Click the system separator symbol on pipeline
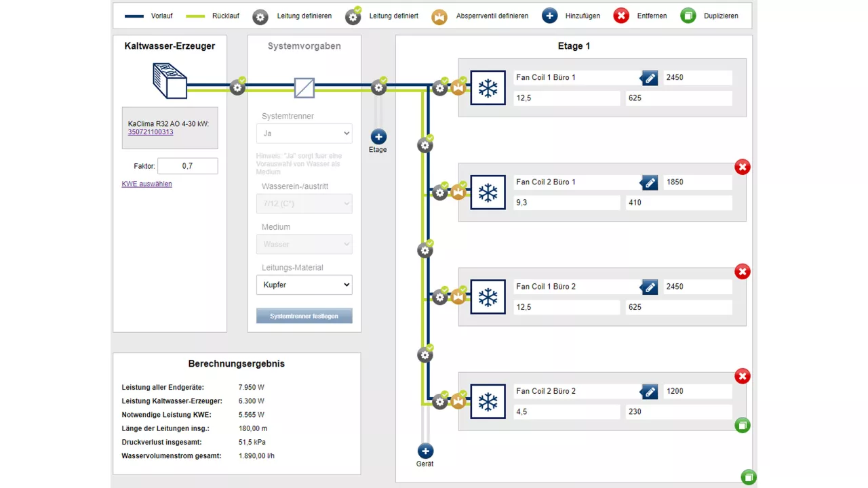Image resolution: width=868 pixels, height=488 pixels. tap(304, 87)
